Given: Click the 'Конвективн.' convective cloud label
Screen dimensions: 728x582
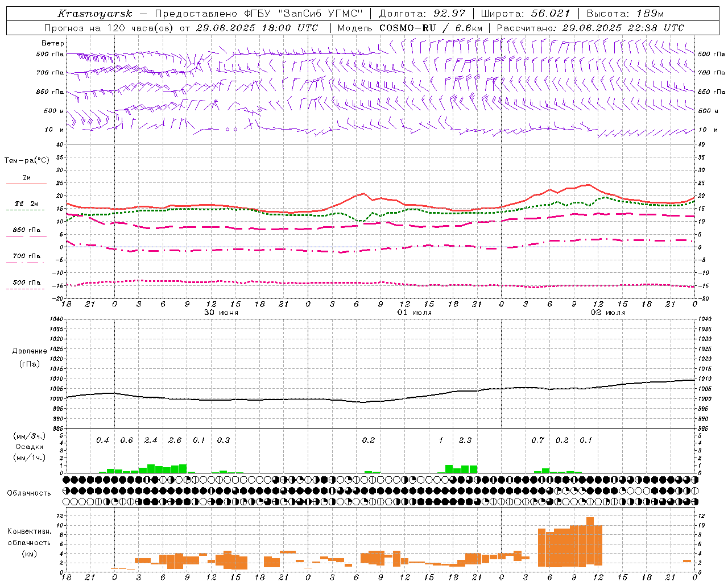Looking at the screenshot, I should pyautogui.click(x=29, y=531).
